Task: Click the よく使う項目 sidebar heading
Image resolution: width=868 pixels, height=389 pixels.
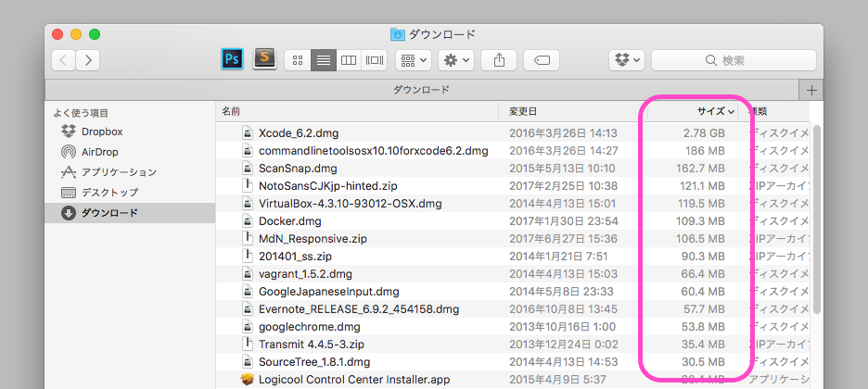Action: (x=81, y=113)
